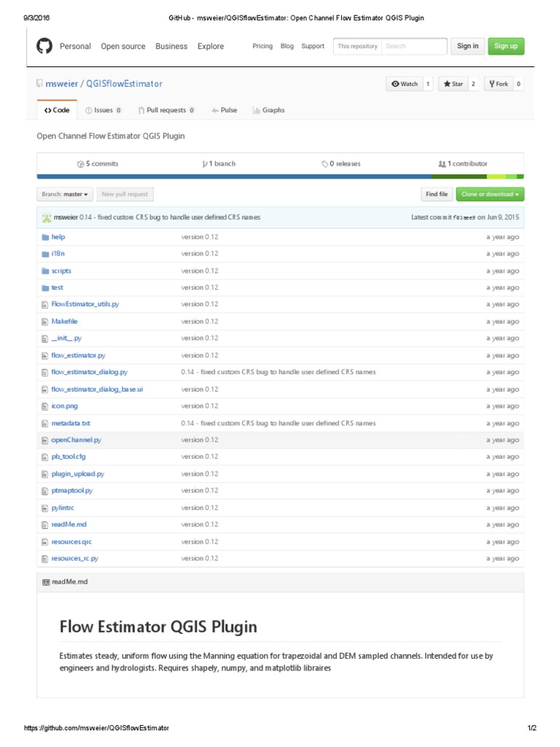Viewport: 560px width, 747px height.
Task: Fork the repository
Action: pos(498,84)
